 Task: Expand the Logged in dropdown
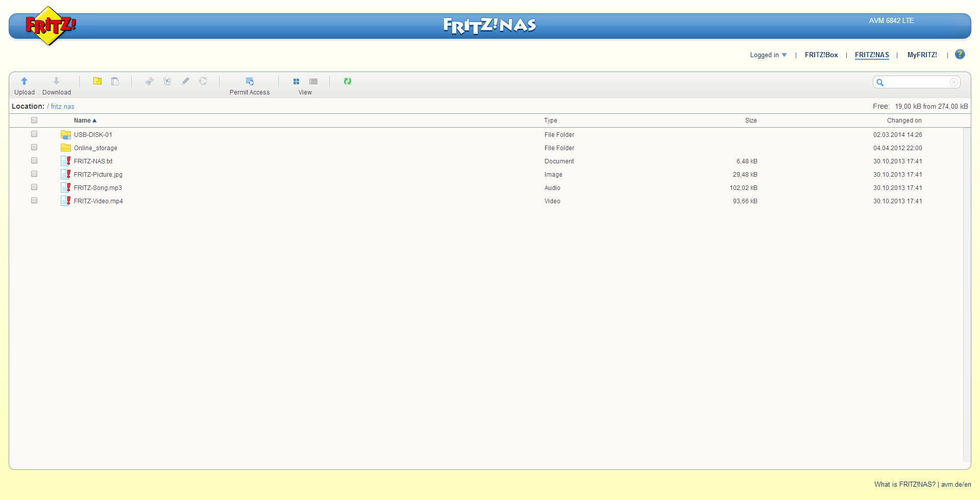click(768, 55)
